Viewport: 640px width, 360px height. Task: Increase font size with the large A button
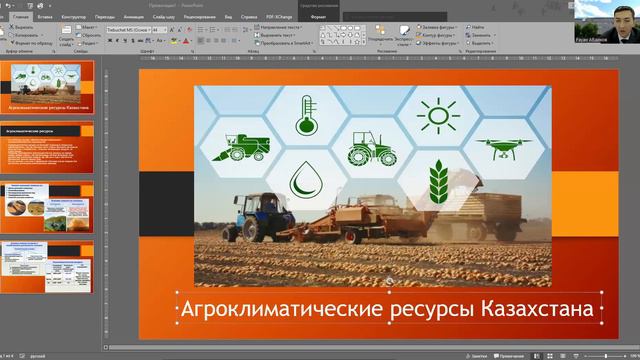172,30
